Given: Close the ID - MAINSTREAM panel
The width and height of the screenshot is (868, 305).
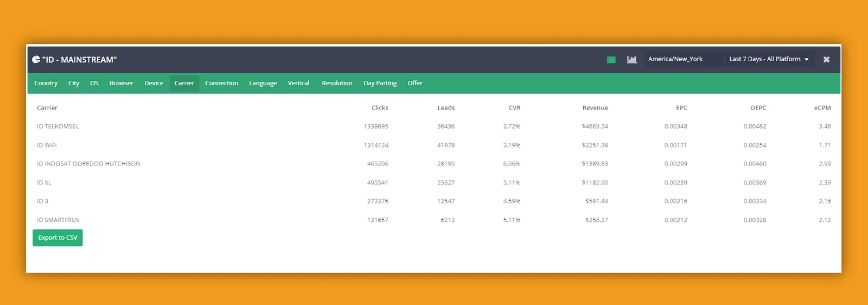Looking at the screenshot, I should 826,60.
